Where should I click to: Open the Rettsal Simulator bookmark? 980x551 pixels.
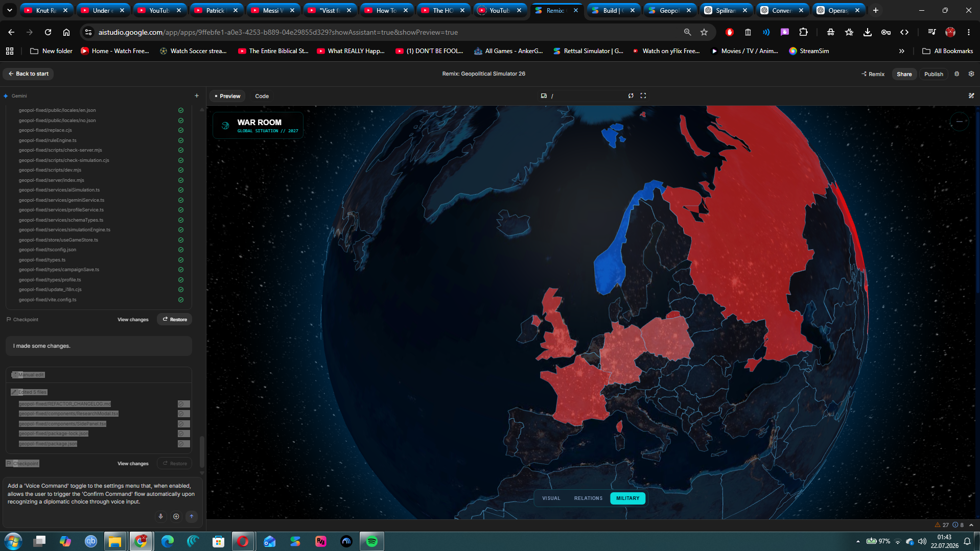tap(588, 51)
